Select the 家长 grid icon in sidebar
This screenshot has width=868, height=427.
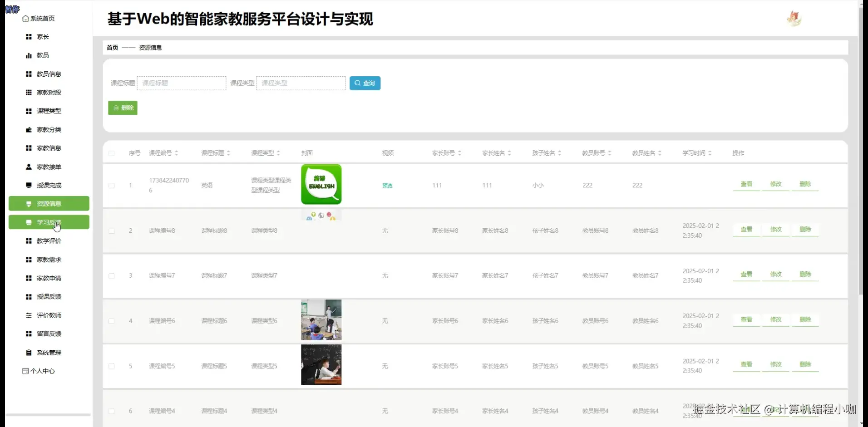tap(28, 37)
